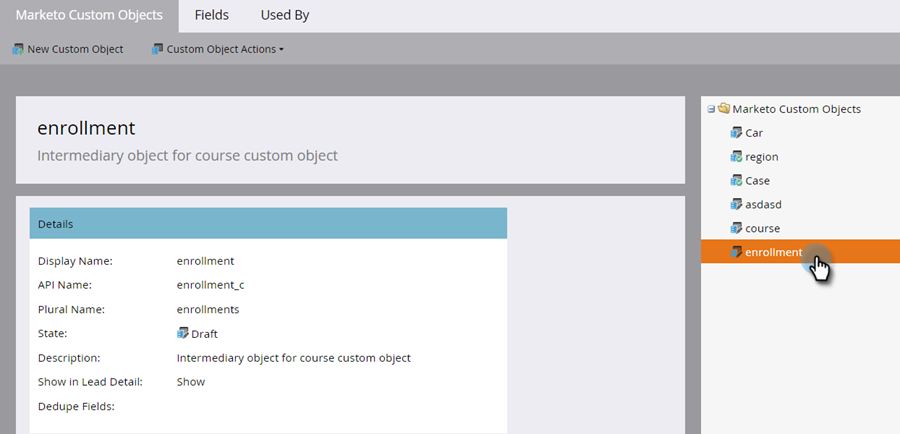Click the Details panel header

(268, 224)
